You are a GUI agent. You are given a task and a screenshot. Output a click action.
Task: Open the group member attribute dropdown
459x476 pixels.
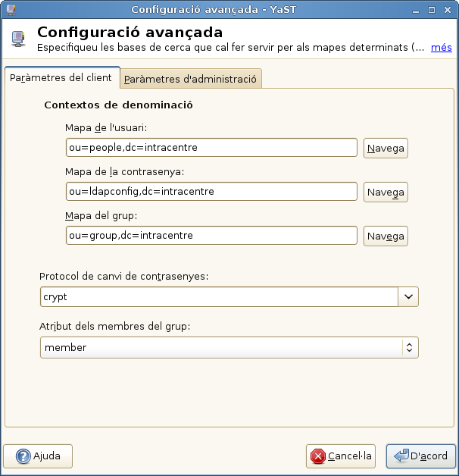pos(229,347)
